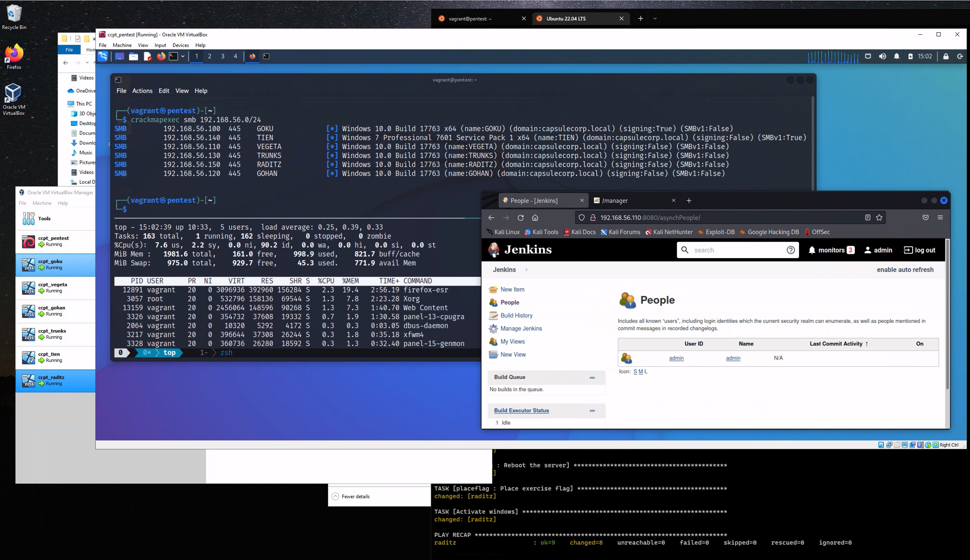Click the volume icon in the Kali panel
The height and width of the screenshot is (560, 970).
coord(882,56)
